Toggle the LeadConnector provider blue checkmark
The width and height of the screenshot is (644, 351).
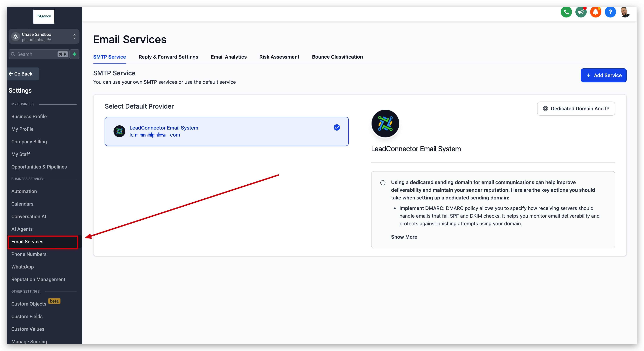[x=337, y=128]
